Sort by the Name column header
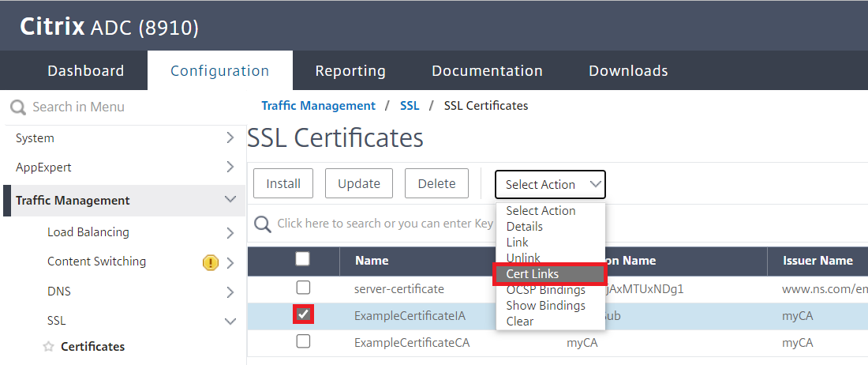868x365 pixels. click(372, 261)
